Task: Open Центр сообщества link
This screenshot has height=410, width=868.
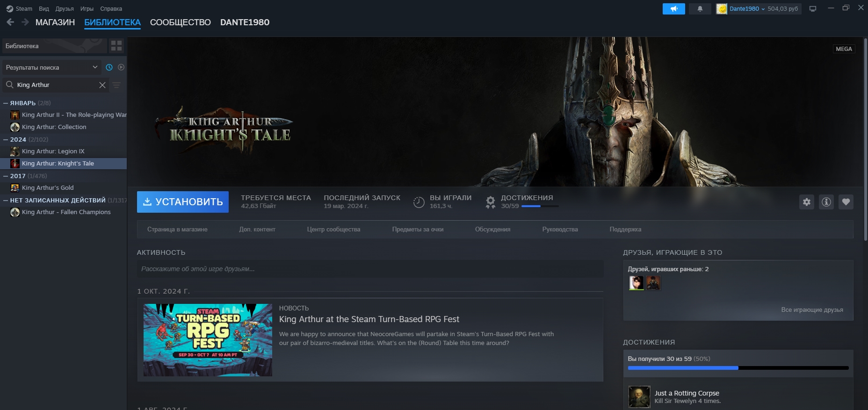Action: [x=334, y=230]
